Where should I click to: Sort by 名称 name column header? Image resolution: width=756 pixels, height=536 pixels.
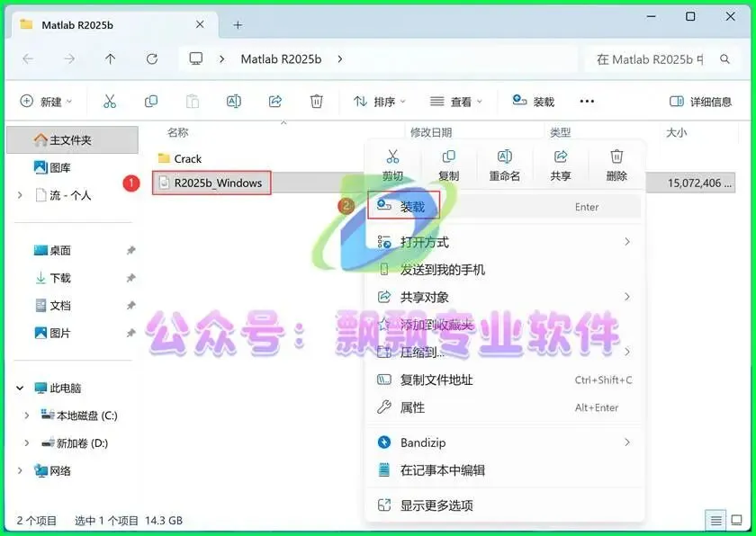point(177,132)
